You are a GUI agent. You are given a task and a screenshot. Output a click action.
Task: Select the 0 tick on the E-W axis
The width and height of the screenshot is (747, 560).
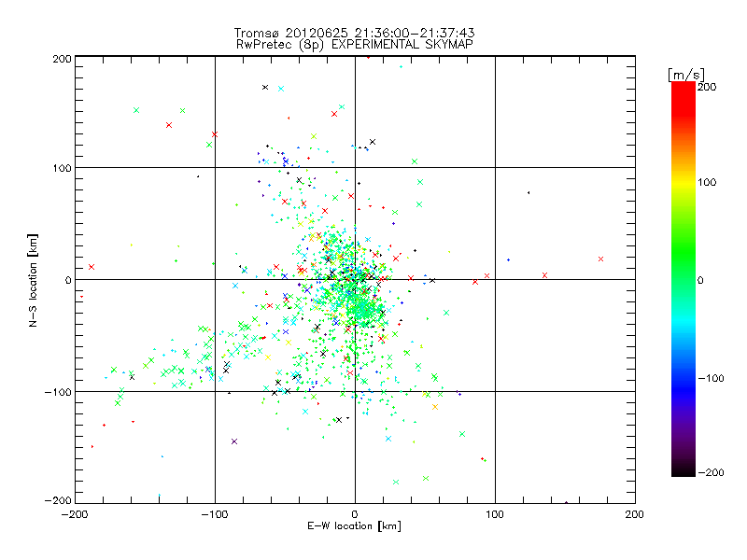355,514
